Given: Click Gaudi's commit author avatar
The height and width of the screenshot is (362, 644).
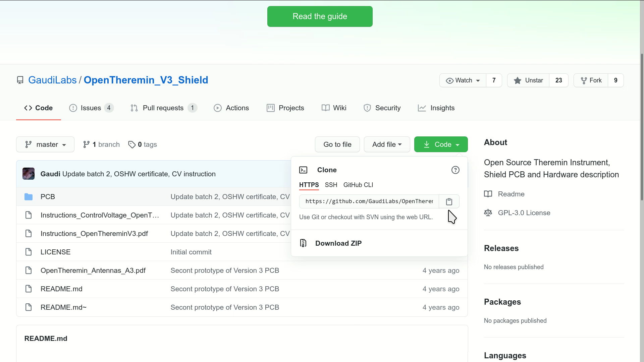Looking at the screenshot, I should [29, 174].
